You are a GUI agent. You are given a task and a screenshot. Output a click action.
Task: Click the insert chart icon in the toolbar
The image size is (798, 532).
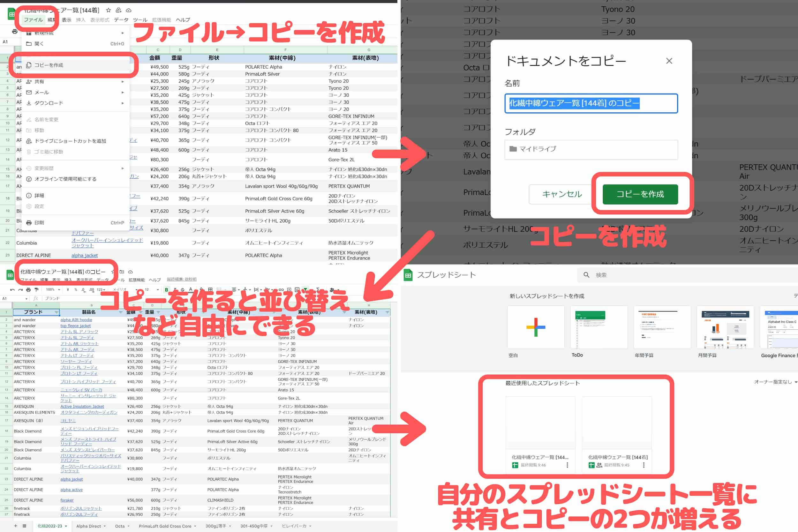click(x=297, y=290)
